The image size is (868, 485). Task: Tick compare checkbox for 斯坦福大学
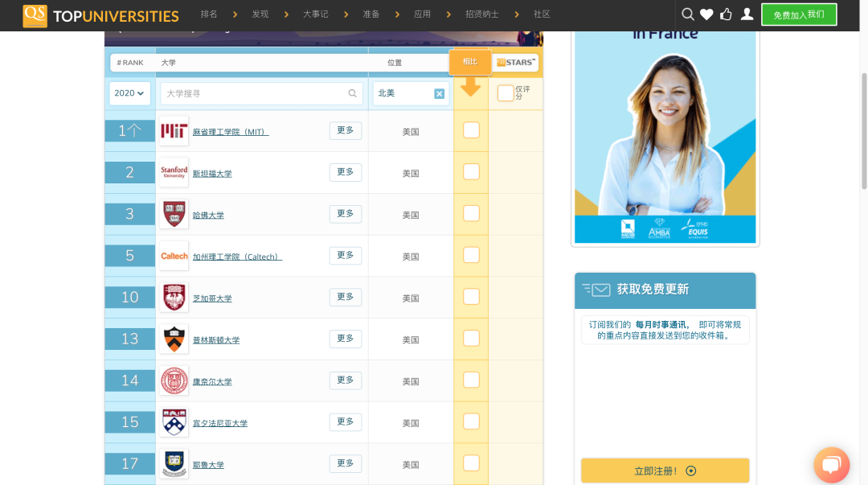(x=471, y=172)
